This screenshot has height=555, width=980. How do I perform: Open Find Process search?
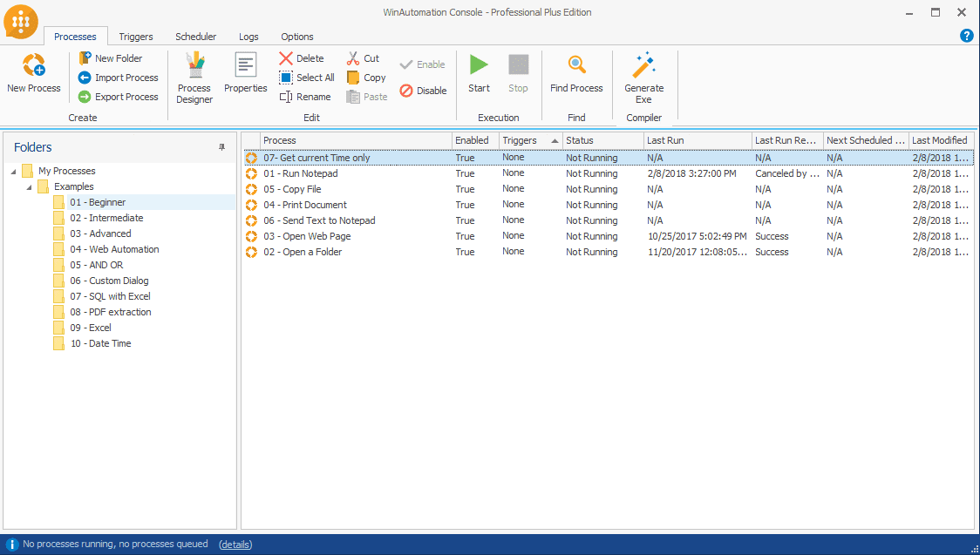tap(576, 74)
